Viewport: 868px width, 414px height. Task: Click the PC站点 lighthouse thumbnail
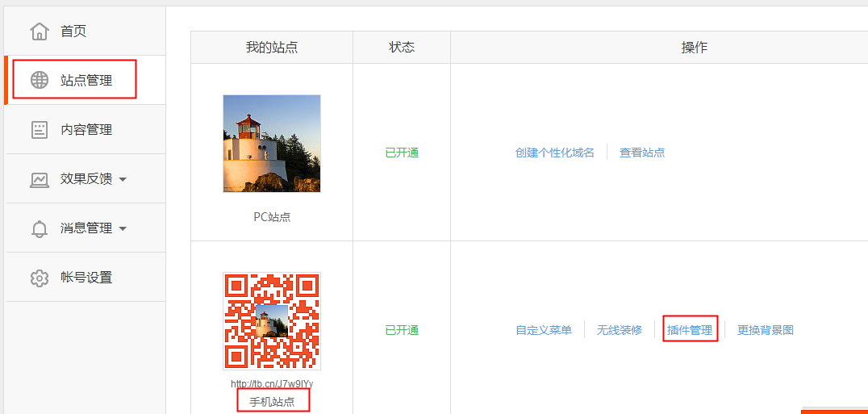272,144
